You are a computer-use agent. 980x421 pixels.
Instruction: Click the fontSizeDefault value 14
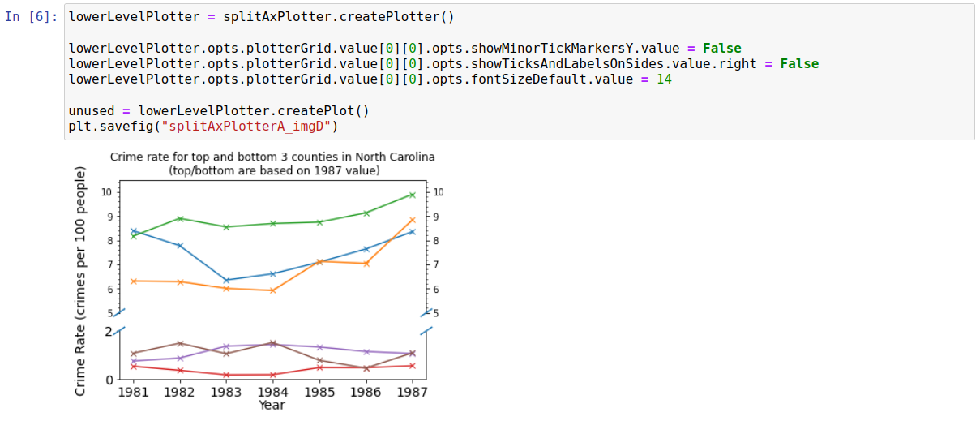pos(664,79)
